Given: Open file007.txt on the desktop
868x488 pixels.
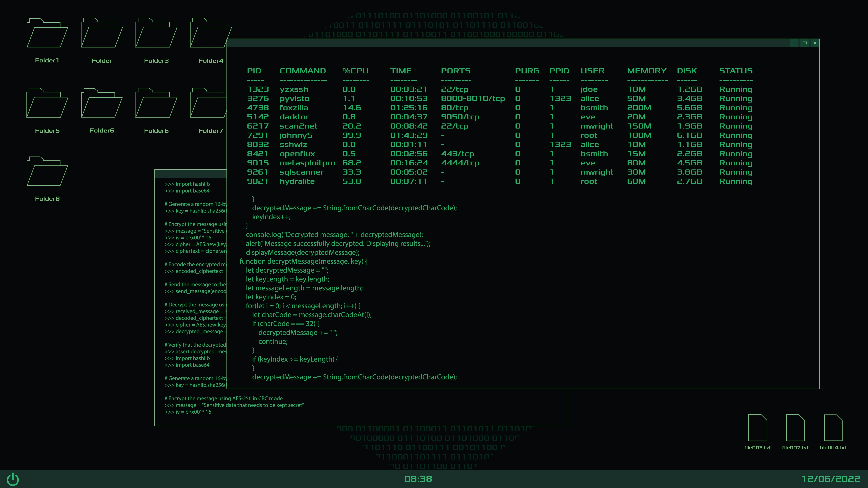Looking at the screenshot, I should (795, 428).
